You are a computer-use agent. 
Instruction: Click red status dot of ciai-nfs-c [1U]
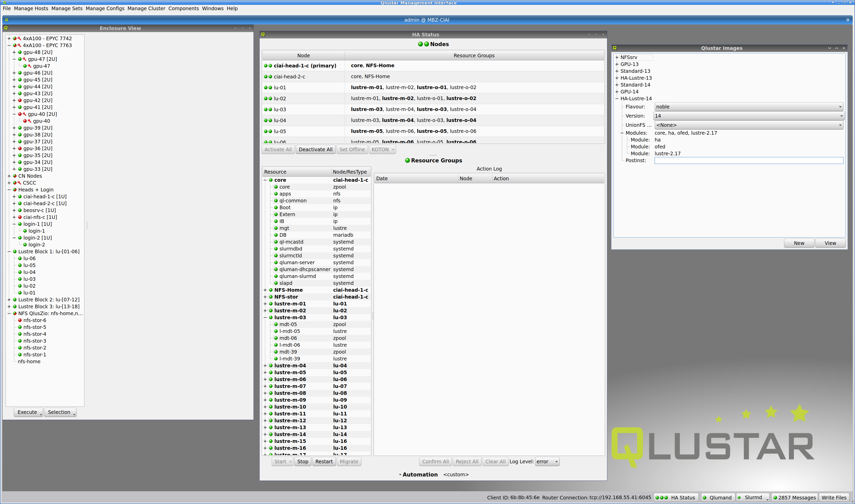(x=20, y=217)
